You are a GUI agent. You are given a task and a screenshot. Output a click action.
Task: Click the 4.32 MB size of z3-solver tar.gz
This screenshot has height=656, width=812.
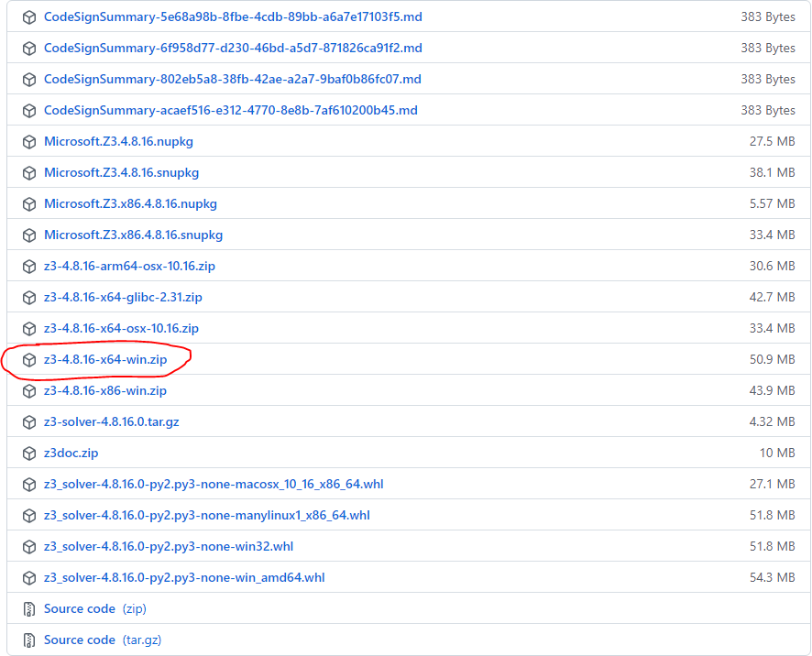(772, 422)
